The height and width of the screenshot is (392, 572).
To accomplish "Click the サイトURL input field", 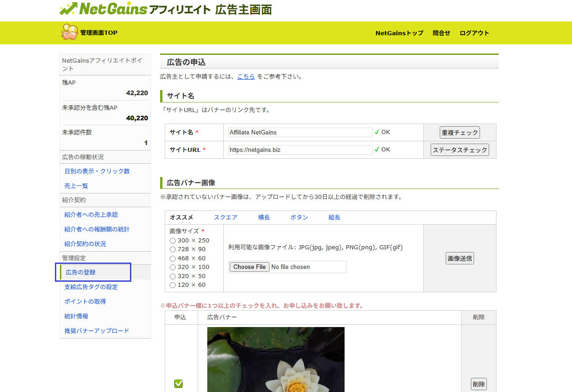I will tap(300, 150).
